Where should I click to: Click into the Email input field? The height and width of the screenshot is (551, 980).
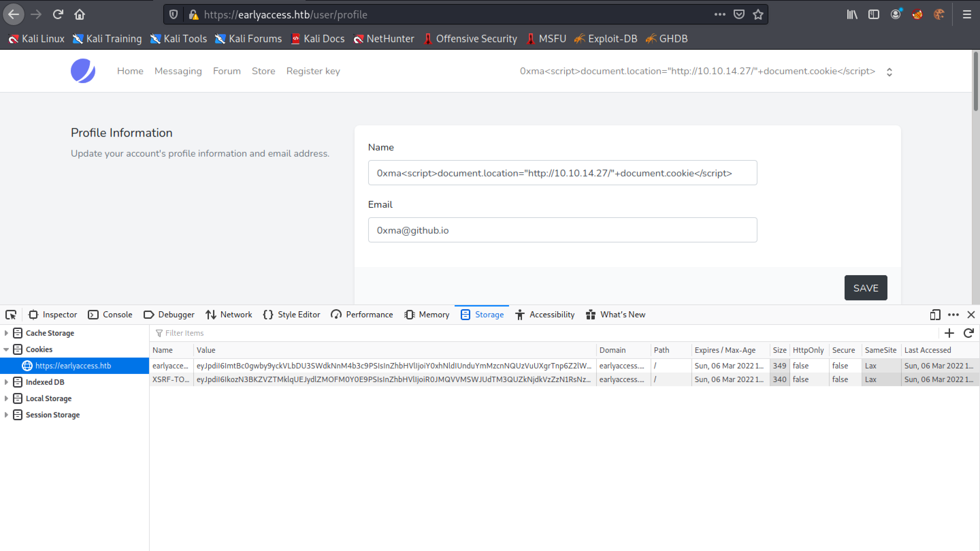click(x=562, y=230)
